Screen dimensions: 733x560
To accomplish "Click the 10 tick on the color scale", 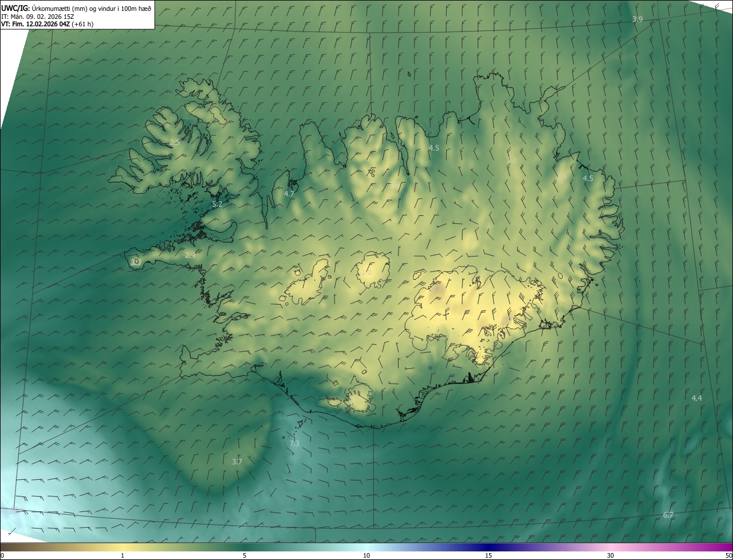I will 366,555.
